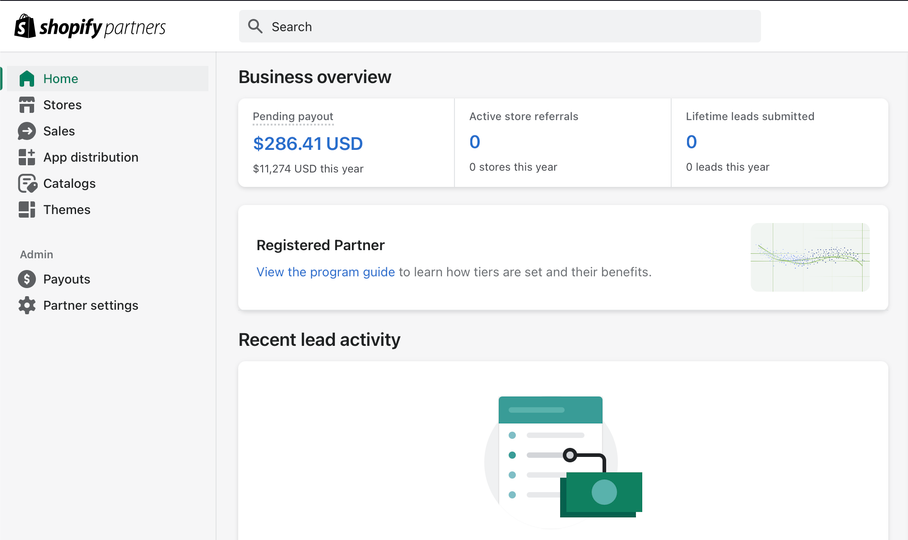Open Partner settings
This screenshot has height=540, width=908.
point(90,305)
